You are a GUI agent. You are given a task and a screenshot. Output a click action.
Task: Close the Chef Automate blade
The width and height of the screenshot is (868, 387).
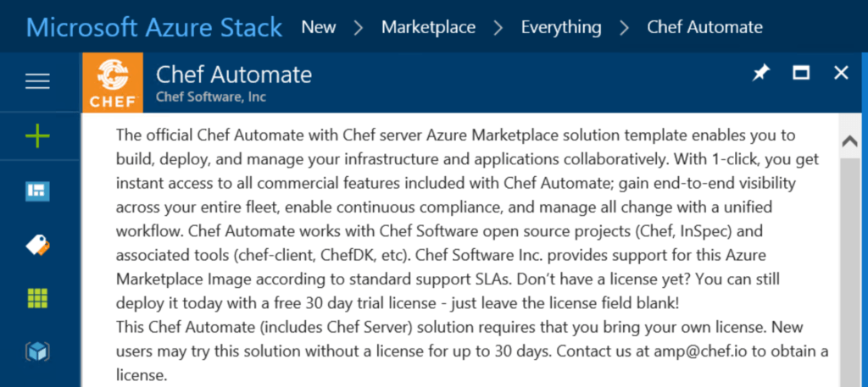[841, 74]
